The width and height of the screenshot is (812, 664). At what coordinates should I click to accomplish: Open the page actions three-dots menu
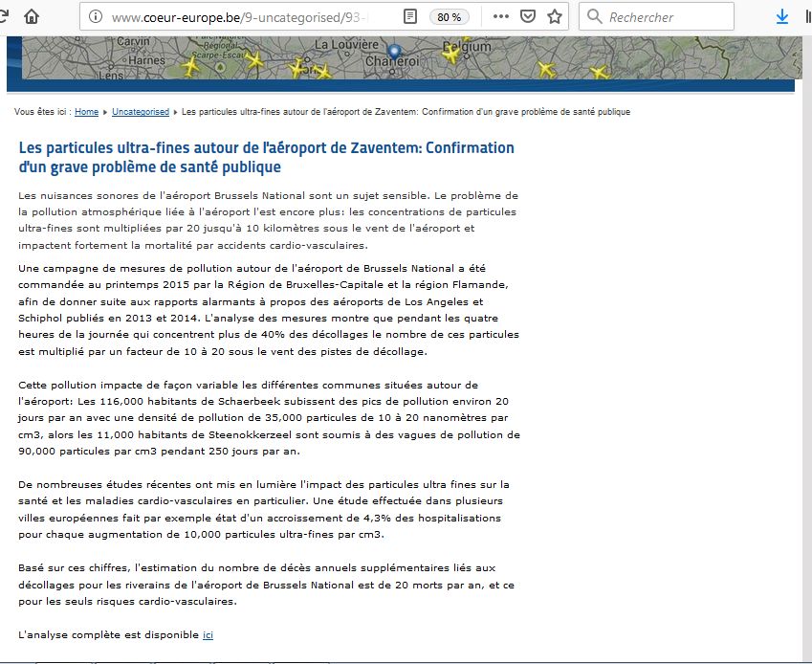click(501, 16)
